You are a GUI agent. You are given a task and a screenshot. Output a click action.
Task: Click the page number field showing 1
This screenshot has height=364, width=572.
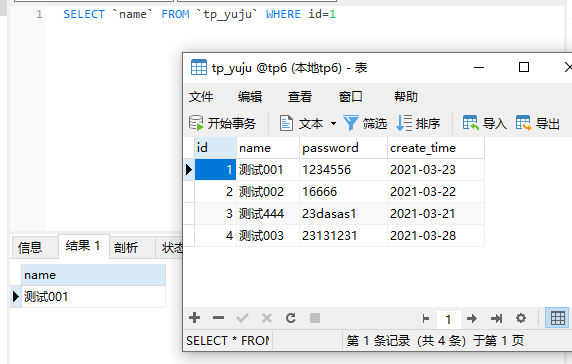[x=448, y=320]
